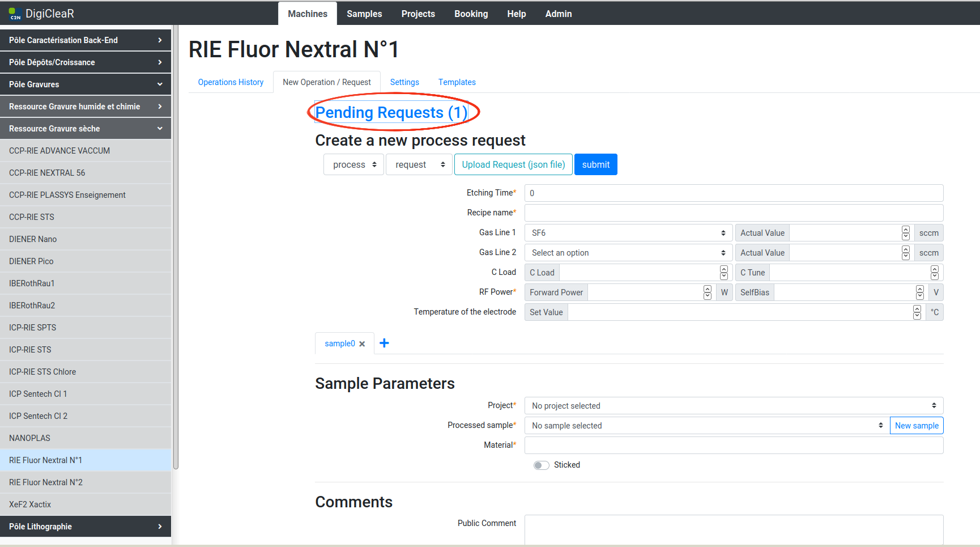
Task: Click the Forward Power stepper arrows
Action: [x=707, y=292]
